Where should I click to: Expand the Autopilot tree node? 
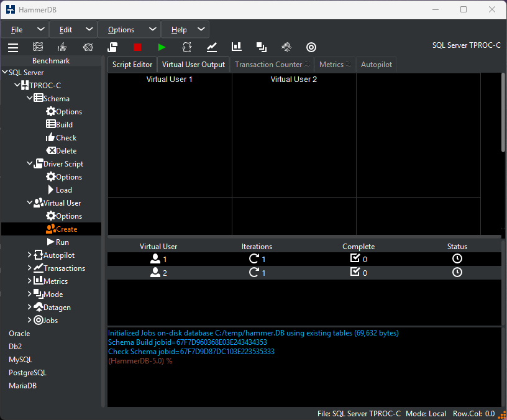29,255
